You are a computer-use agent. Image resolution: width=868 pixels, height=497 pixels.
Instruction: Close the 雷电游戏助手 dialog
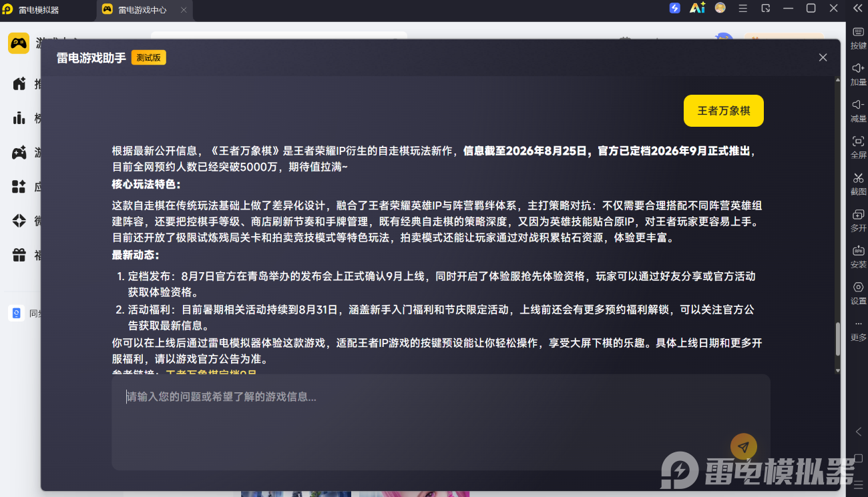tap(823, 57)
